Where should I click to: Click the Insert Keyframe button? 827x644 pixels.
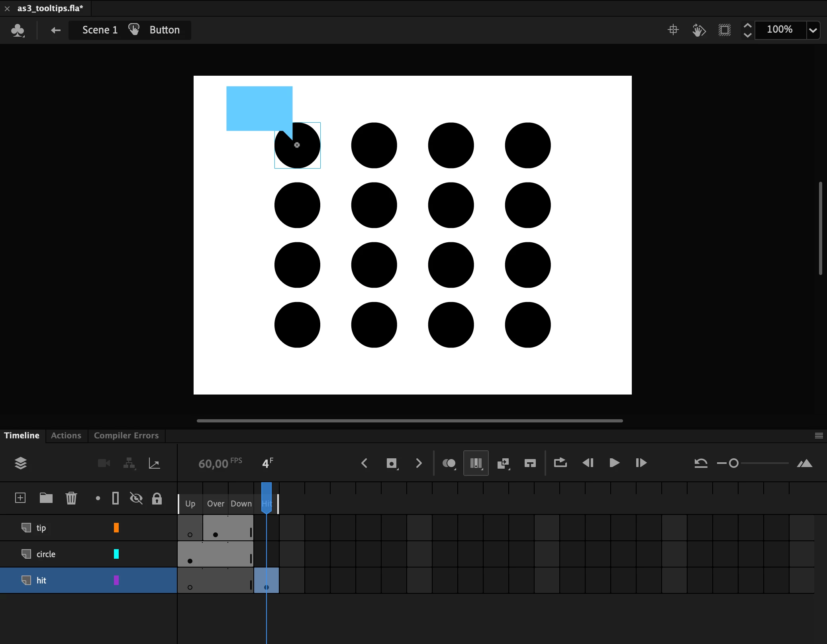pyautogui.click(x=392, y=463)
